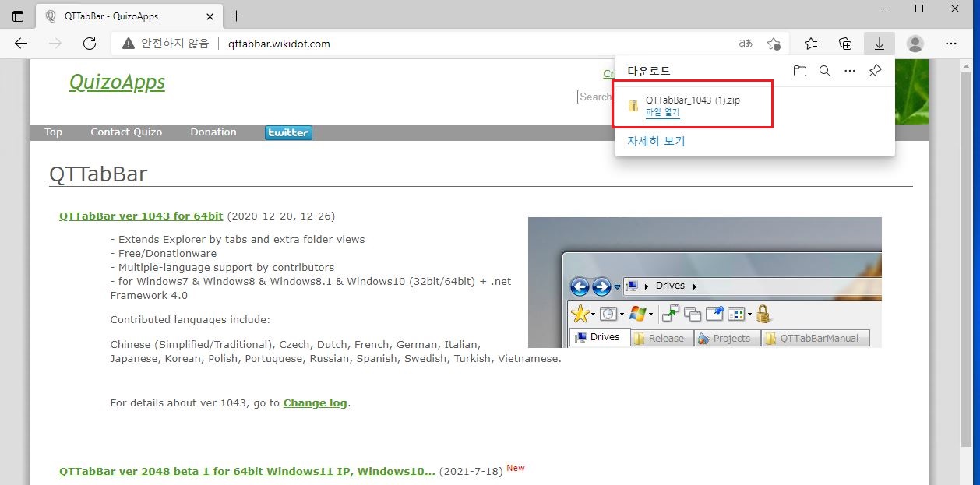Click the QTTabBar Explorer screenshot image
Viewport: 980px width, 485px height.
(x=705, y=282)
